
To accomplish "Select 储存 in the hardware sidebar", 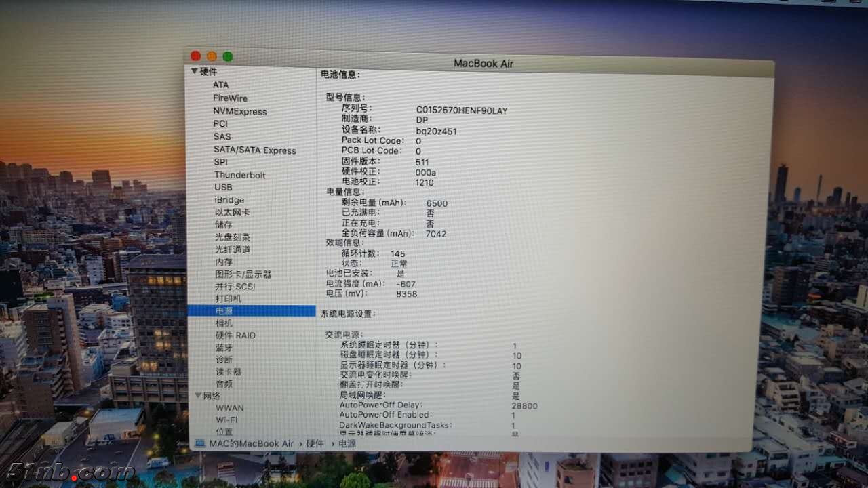I will coord(223,224).
